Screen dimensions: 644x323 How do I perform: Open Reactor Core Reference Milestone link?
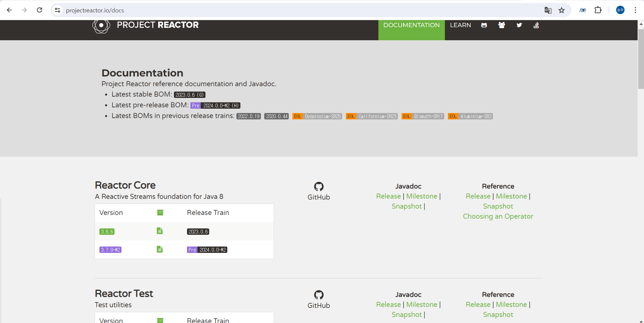pyautogui.click(x=511, y=196)
